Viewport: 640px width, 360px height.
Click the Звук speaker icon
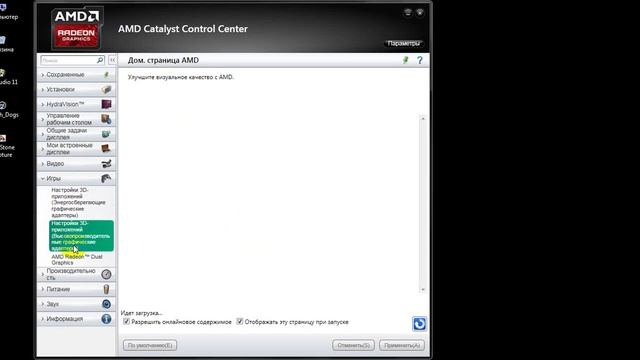tap(106, 304)
